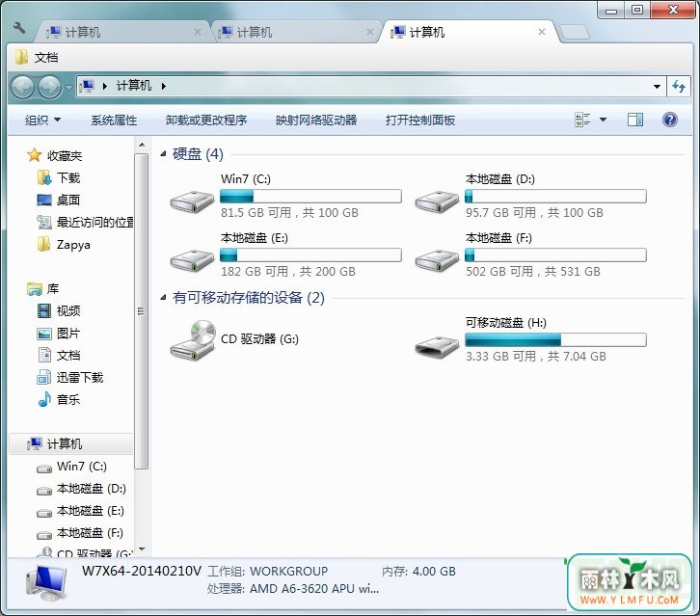
Task: Open the address bar history dropdown
Action: click(x=657, y=86)
